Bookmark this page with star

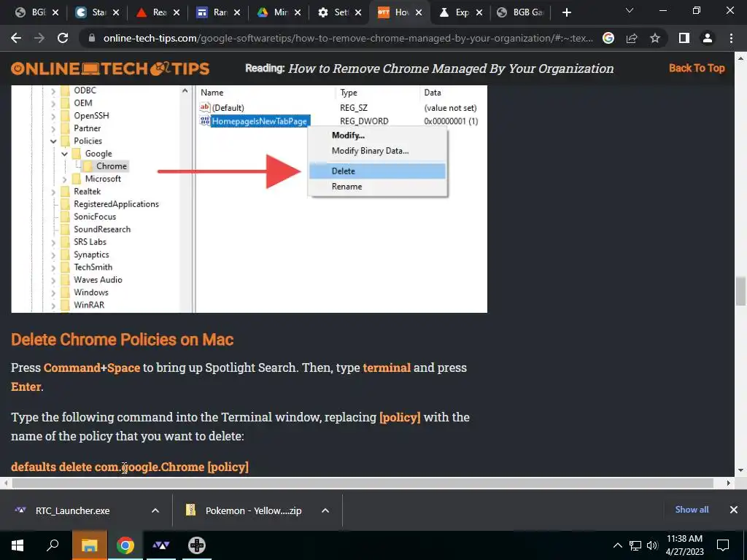tap(655, 38)
